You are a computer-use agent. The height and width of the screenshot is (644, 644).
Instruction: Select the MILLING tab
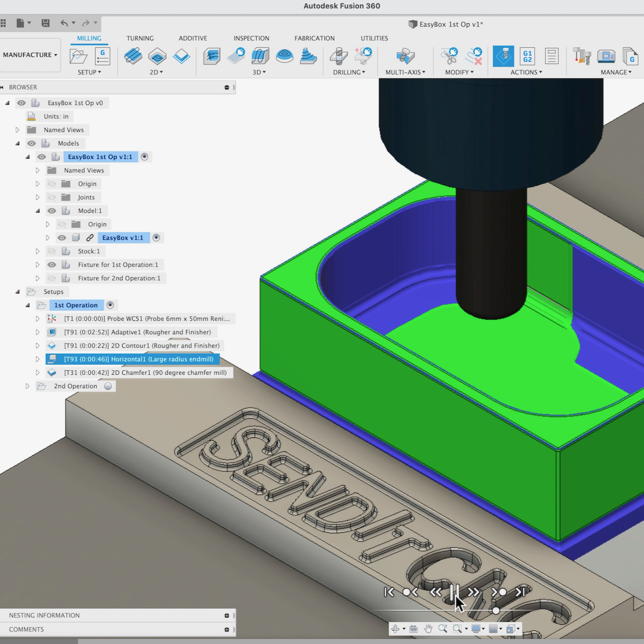pyautogui.click(x=89, y=38)
